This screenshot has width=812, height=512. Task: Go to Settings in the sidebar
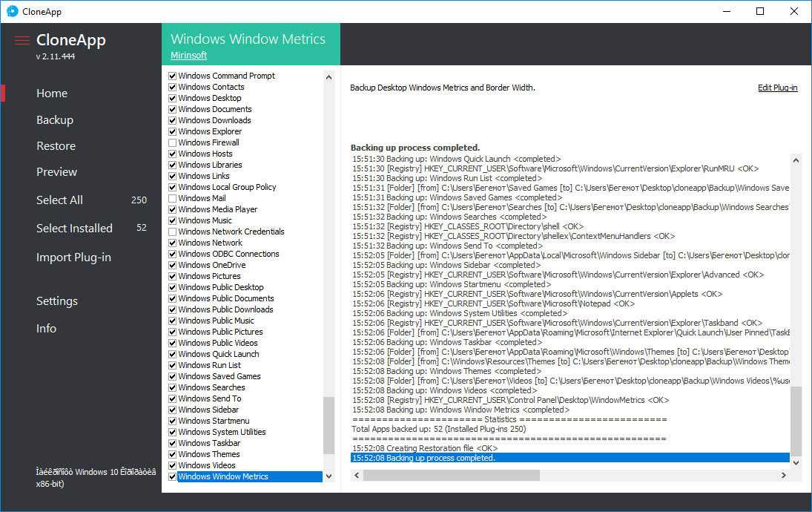tap(57, 301)
